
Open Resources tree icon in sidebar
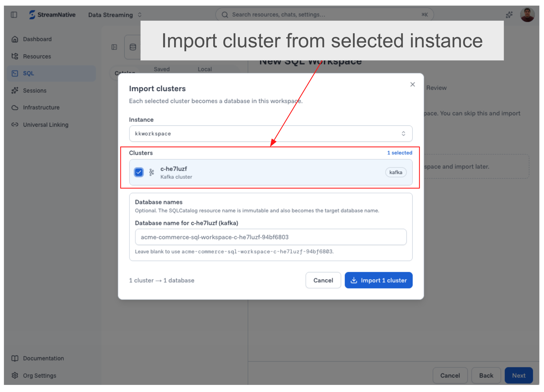coord(15,56)
